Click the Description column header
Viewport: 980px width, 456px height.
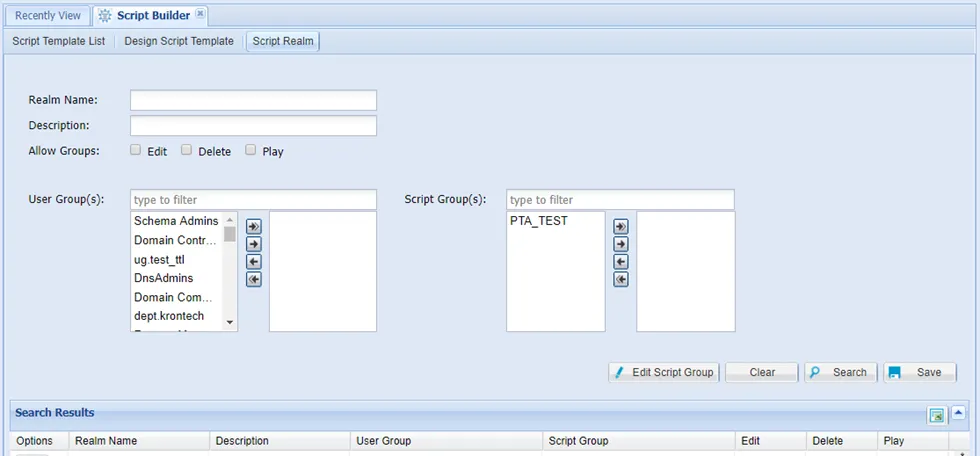(279, 441)
